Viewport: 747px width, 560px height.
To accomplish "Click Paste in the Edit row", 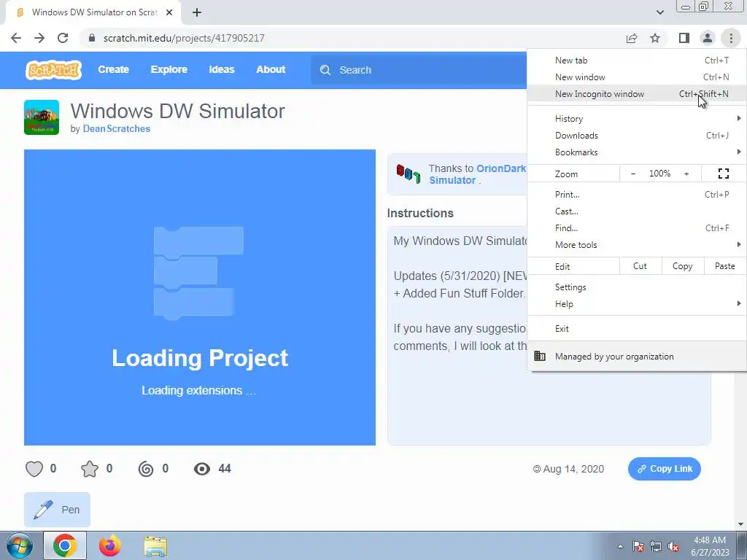I will tap(724, 266).
